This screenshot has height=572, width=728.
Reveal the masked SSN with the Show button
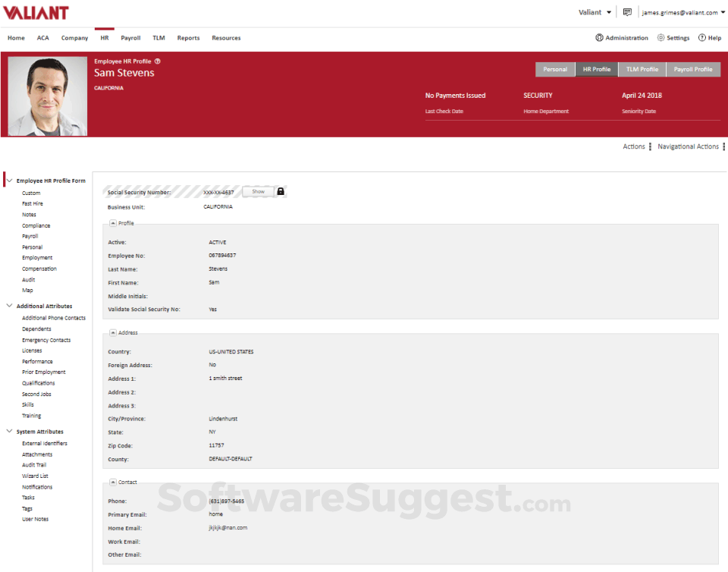tap(256, 191)
